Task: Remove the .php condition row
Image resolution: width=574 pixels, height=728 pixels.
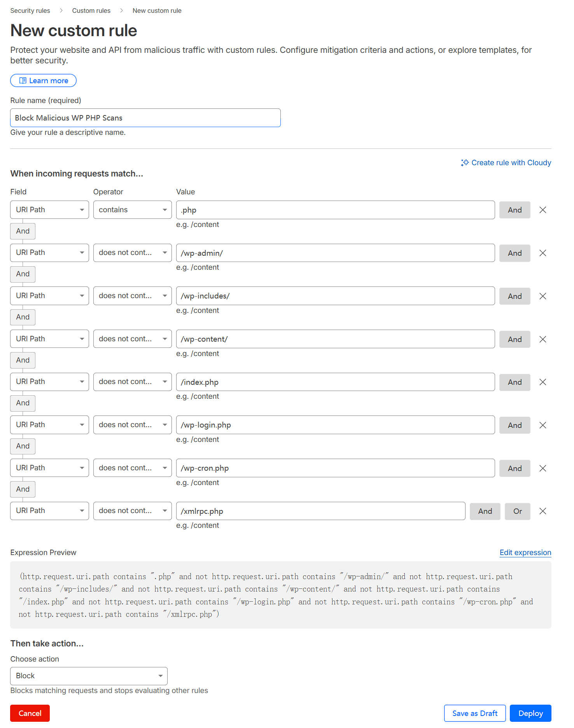Action: pyautogui.click(x=543, y=210)
